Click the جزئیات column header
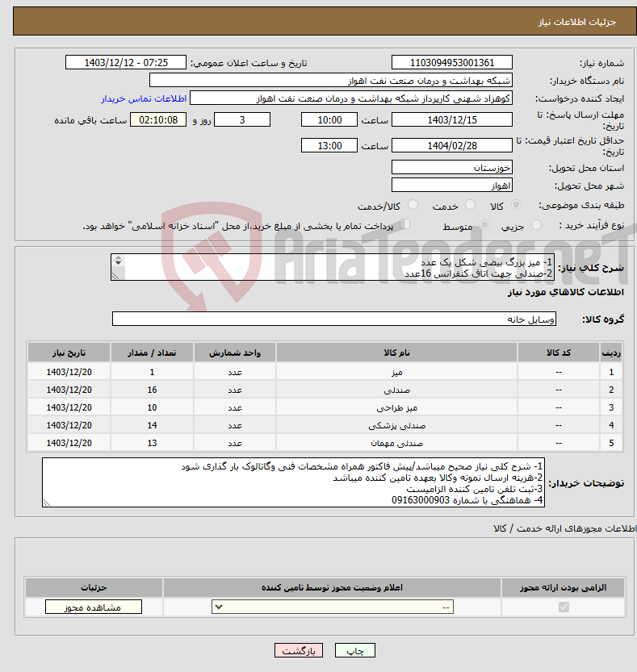The height and width of the screenshot is (672, 637). (94, 587)
